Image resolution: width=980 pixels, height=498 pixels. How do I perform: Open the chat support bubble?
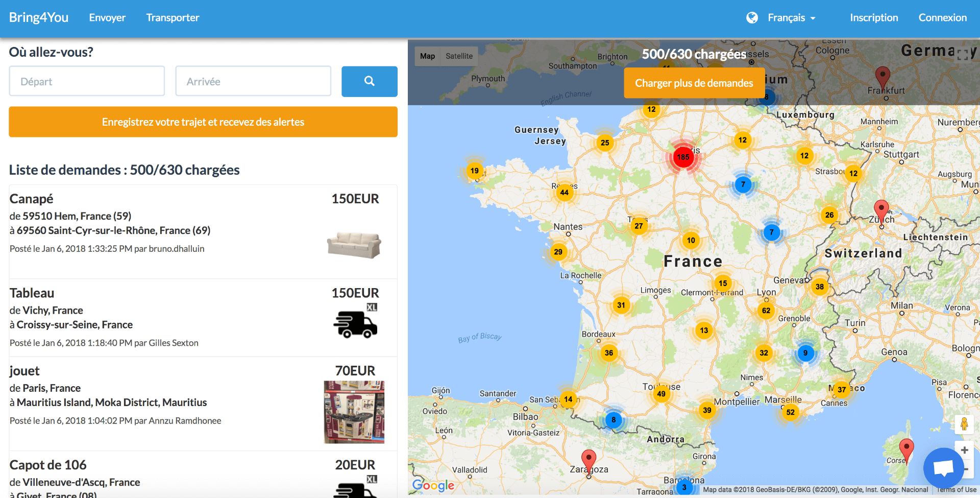point(943,467)
